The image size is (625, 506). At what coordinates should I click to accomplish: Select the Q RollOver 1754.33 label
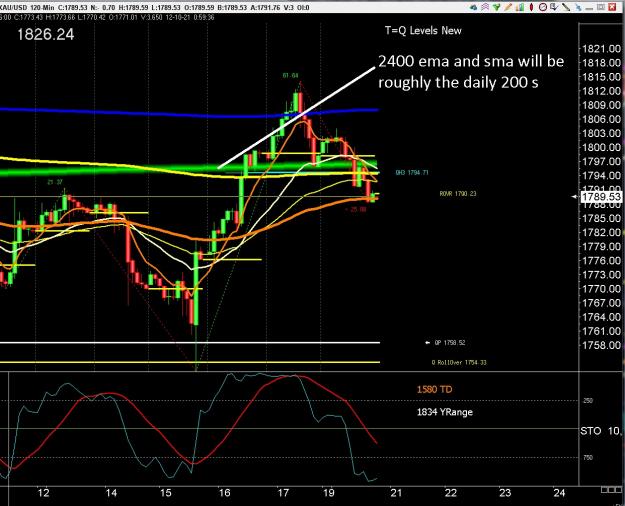click(459, 362)
